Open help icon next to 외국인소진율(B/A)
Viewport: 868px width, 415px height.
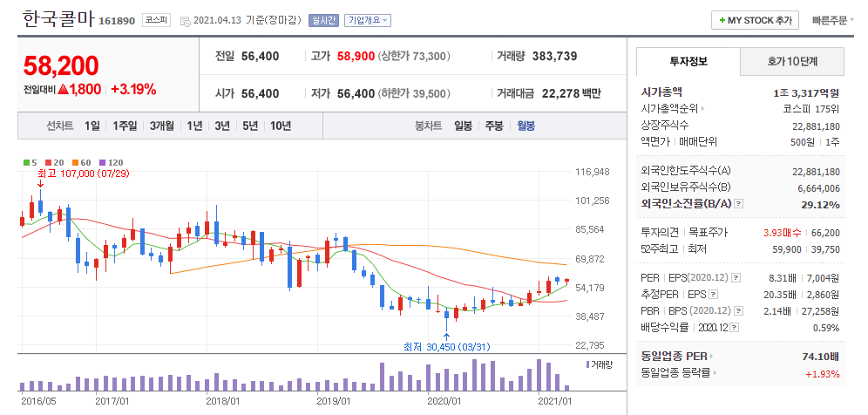(739, 205)
